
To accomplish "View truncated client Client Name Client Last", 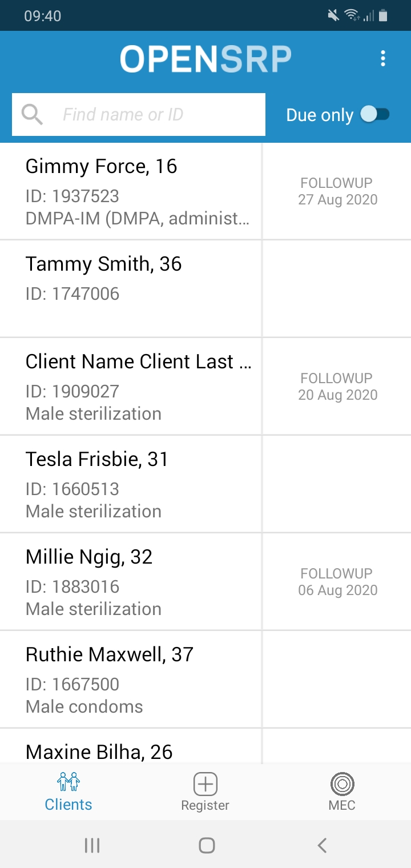I will click(x=130, y=386).
